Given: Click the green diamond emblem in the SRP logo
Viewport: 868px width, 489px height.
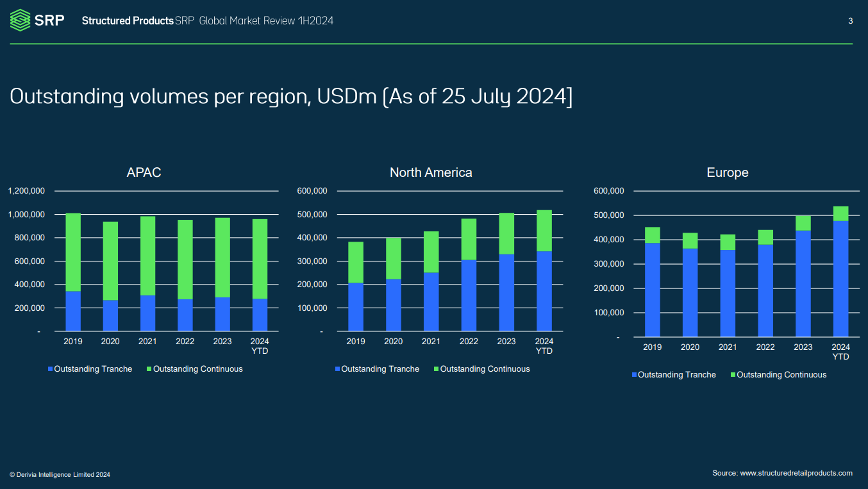Looking at the screenshot, I should pyautogui.click(x=19, y=19).
